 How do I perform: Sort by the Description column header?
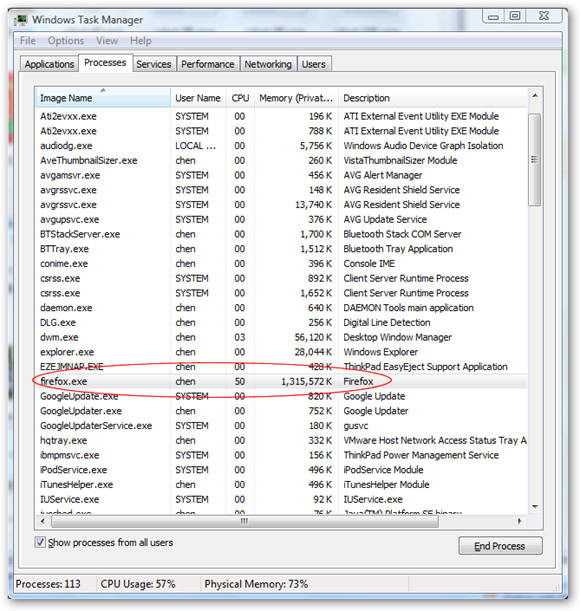433,98
